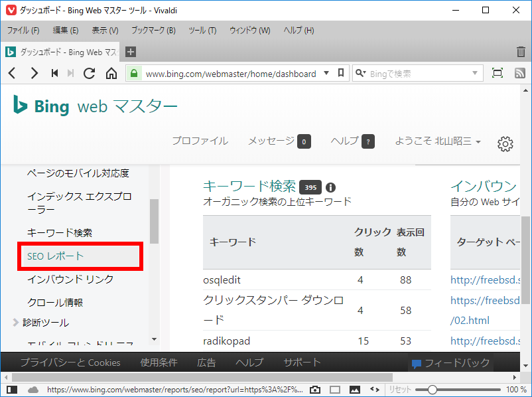Open ブックマーク (B) menu
This screenshot has height=397, width=532.
(x=153, y=31)
